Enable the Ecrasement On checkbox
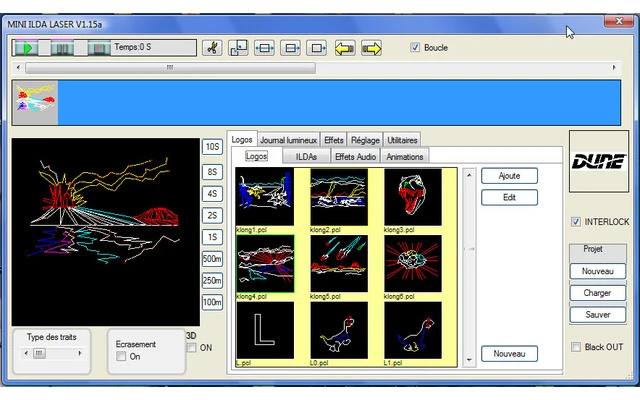 point(121,356)
